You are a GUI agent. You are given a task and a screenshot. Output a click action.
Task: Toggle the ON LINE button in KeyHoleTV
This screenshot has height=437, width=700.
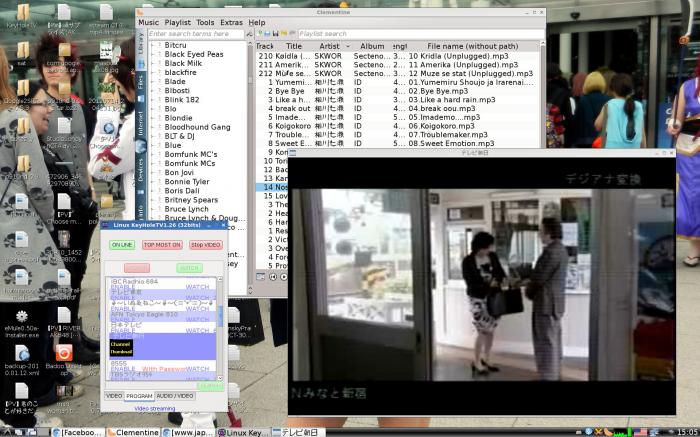click(x=122, y=245)
